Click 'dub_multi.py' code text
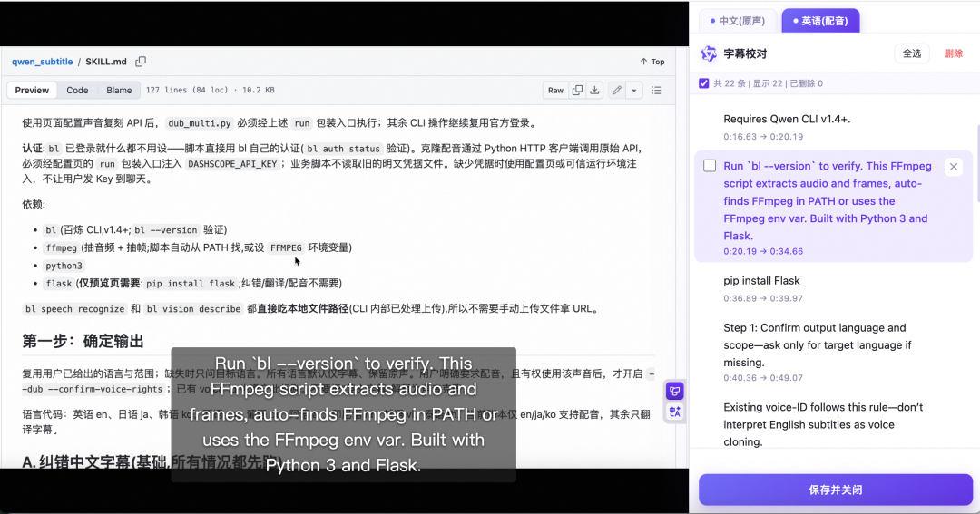The height and width of the screenshot is (514, 980). pos(200,123)
